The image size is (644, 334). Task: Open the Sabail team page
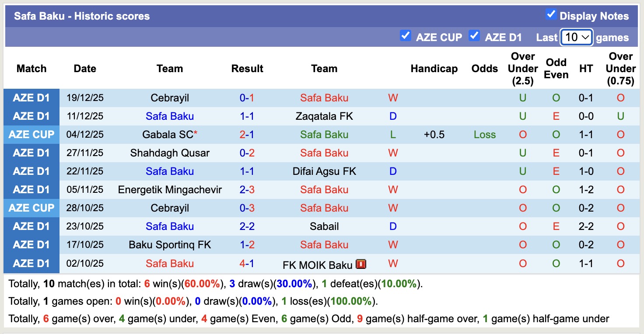pos(324,226)
